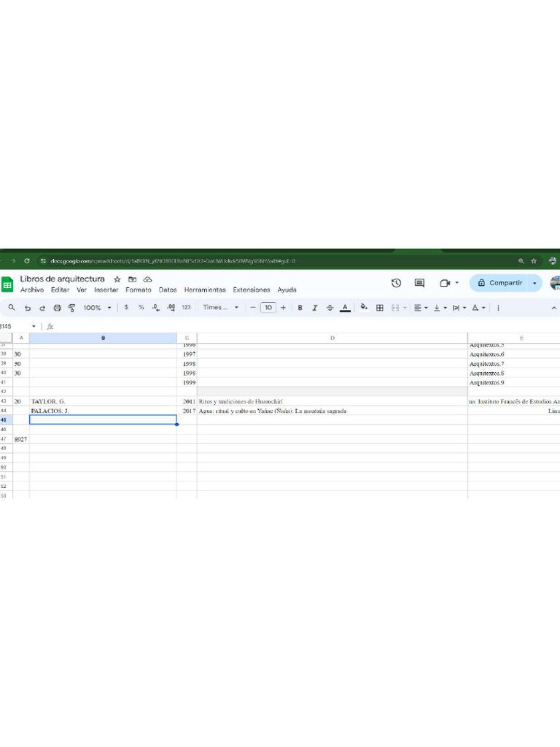Open the Extensiones menu
Screen dimensions: 560x747
point(252,290)
